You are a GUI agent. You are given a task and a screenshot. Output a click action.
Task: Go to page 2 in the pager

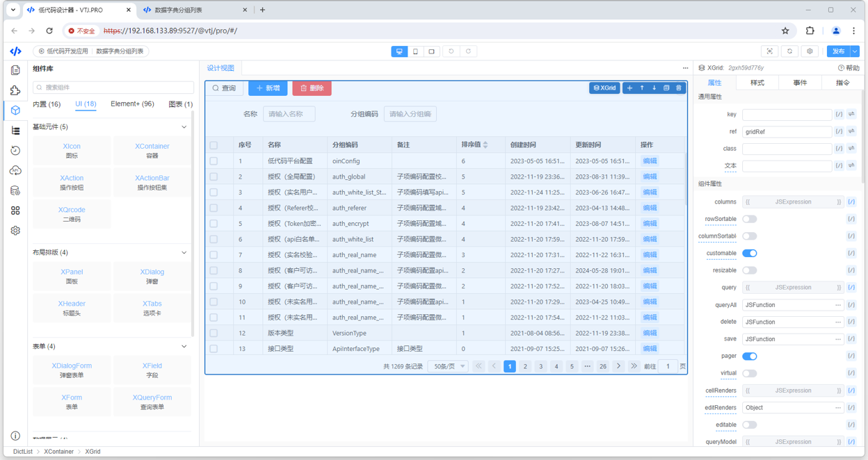pos(525,366)
